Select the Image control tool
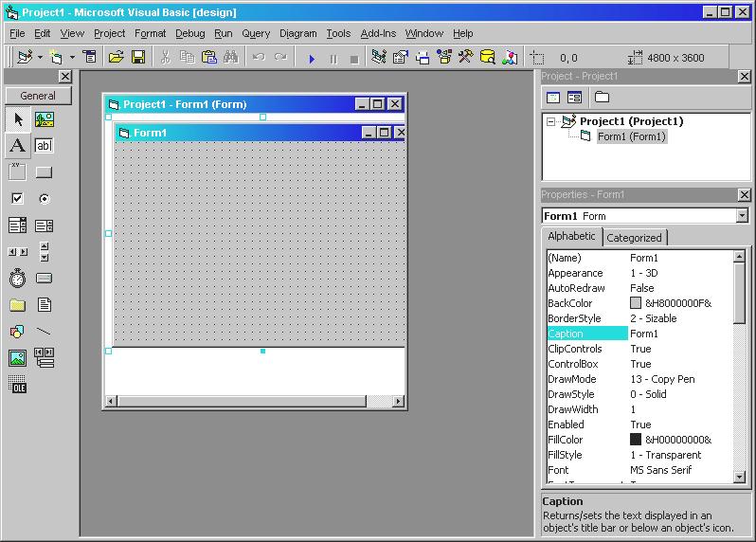This screenshot has width=756, height=542. pyautogui.click(x=18, y=357)
